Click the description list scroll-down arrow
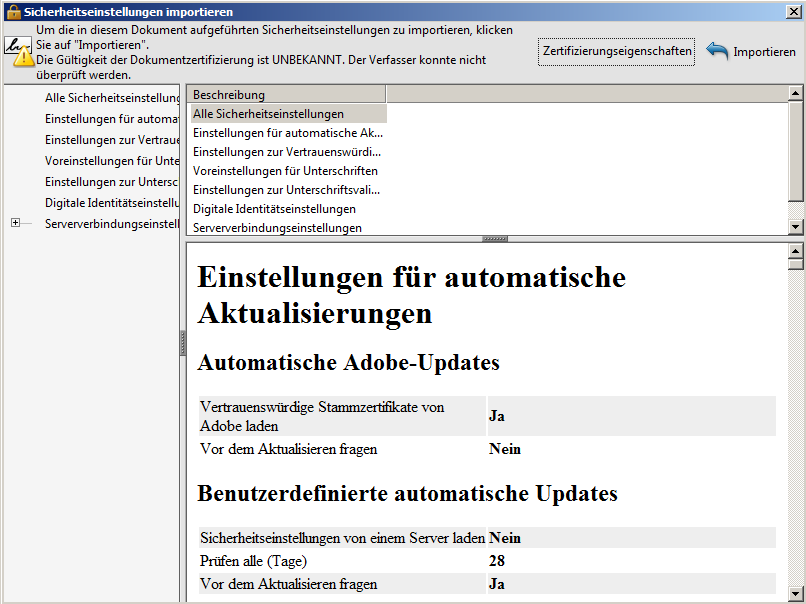Screen dimensions: 806x604 [x=796, y=227]
